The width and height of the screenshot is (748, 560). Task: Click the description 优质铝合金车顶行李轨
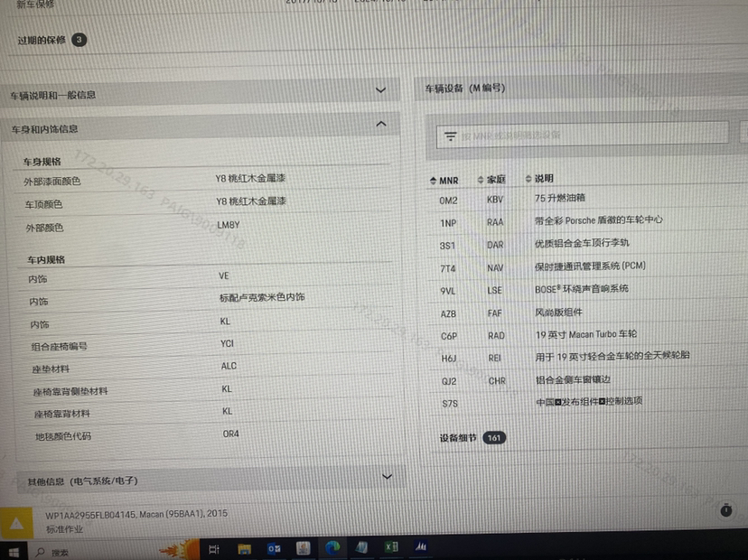tap(582, 243)
